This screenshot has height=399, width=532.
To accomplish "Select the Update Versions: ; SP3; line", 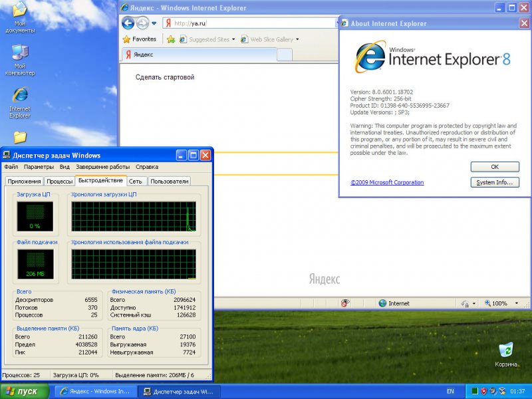I will click(x=380, y=112).
